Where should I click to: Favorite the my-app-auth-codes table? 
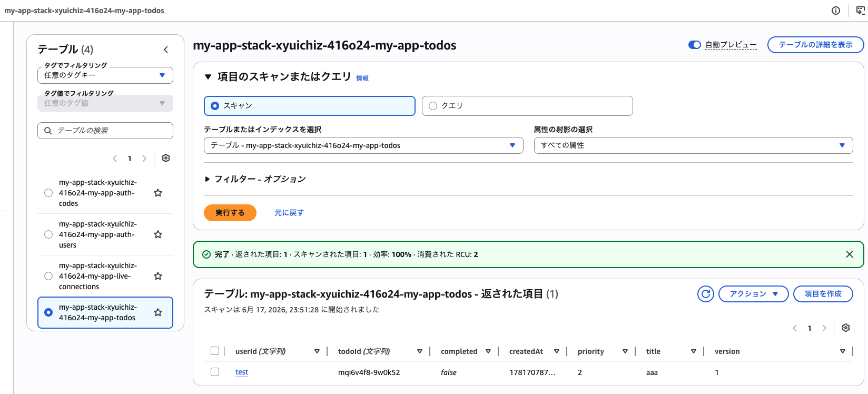pyautogui.click(x=158, y=193)
